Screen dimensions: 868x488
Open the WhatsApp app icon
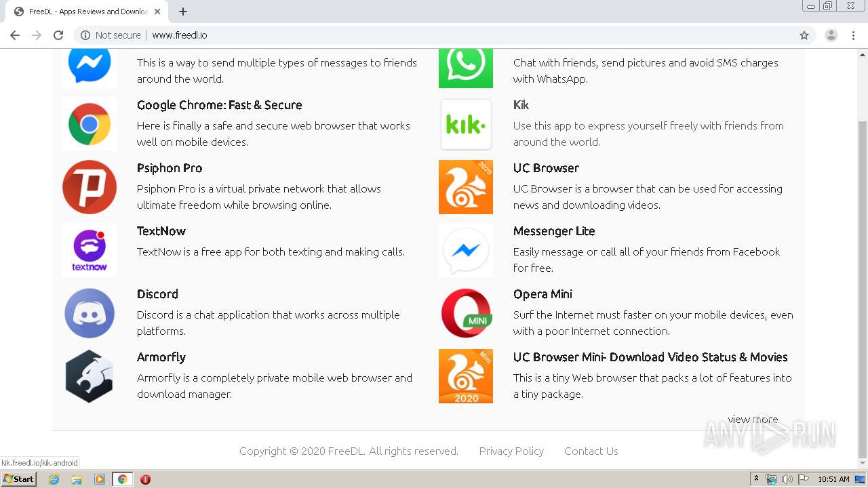(466, 67)
